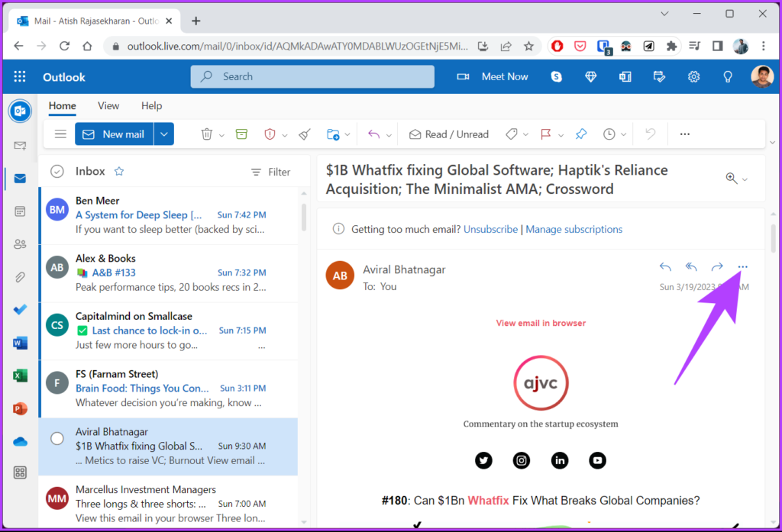Viewport: 782px width, 532px height.
Task: Expand the Flag options dropdown
Action: click(561, 135)
